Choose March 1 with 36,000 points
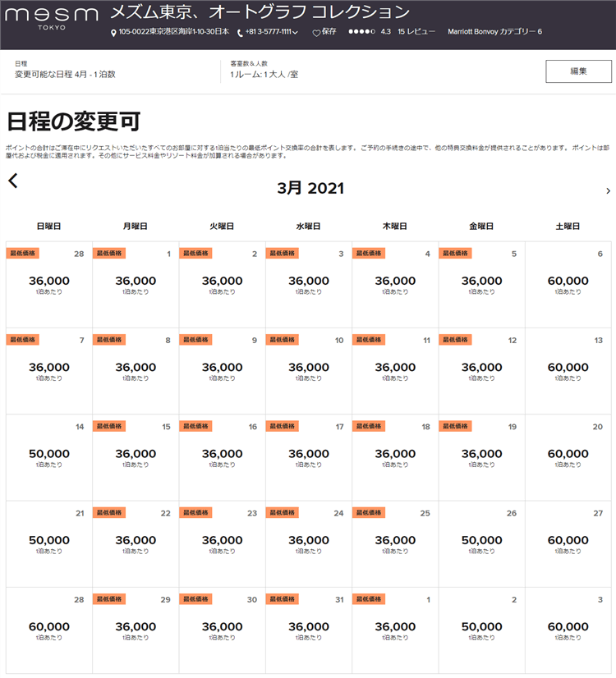The height and width of the screenshot is (678, 616). pyautogui.click(x=136, y=283)
